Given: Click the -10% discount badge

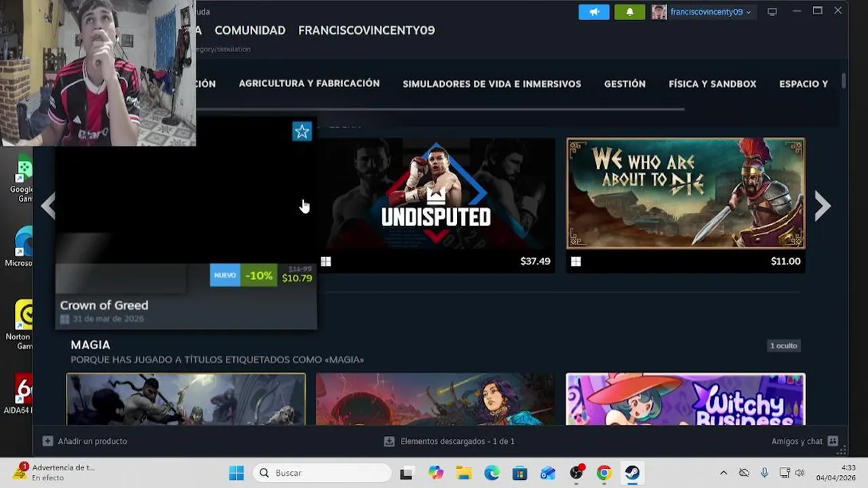Looking at the screenshot, I should pos(259,275).
